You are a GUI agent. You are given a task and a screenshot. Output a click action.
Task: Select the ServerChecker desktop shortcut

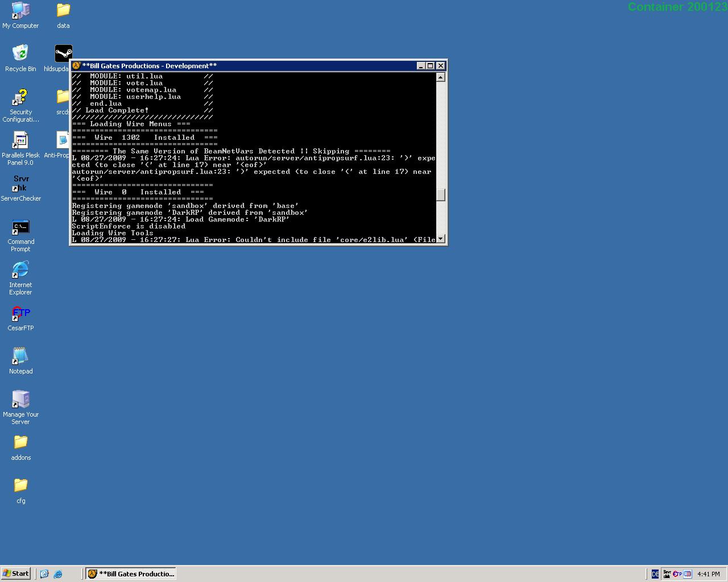[x=21, y=184]
